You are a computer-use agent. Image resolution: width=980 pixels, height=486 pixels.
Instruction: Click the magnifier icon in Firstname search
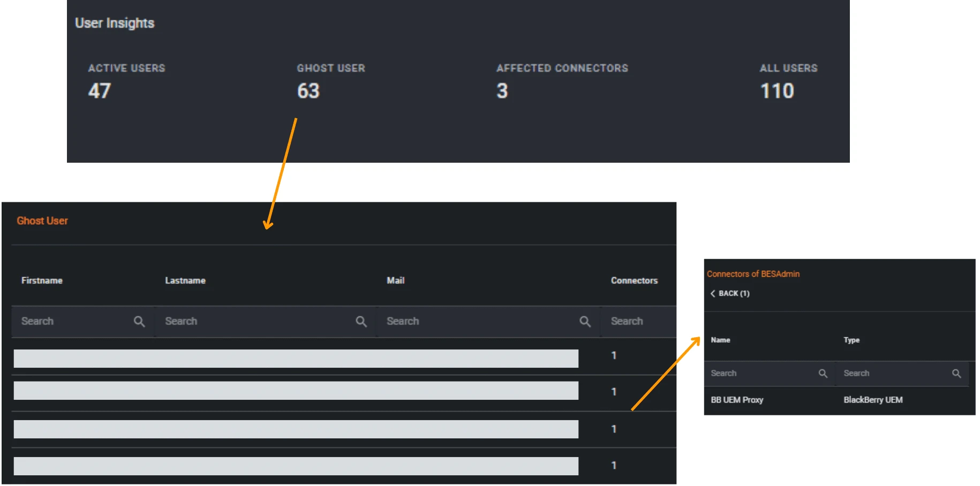tap(139, 322)
